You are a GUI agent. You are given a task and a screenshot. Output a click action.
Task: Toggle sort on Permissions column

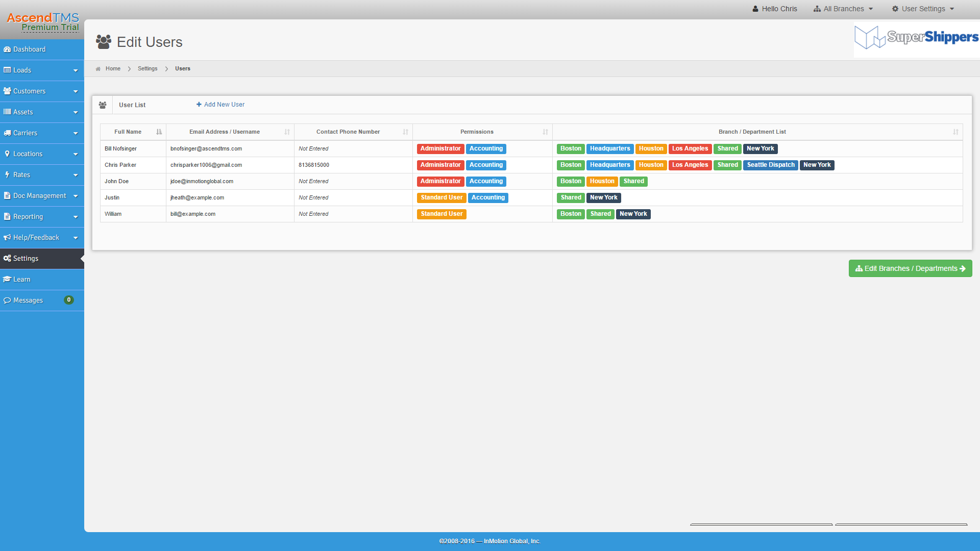click(x=545, y=132)
